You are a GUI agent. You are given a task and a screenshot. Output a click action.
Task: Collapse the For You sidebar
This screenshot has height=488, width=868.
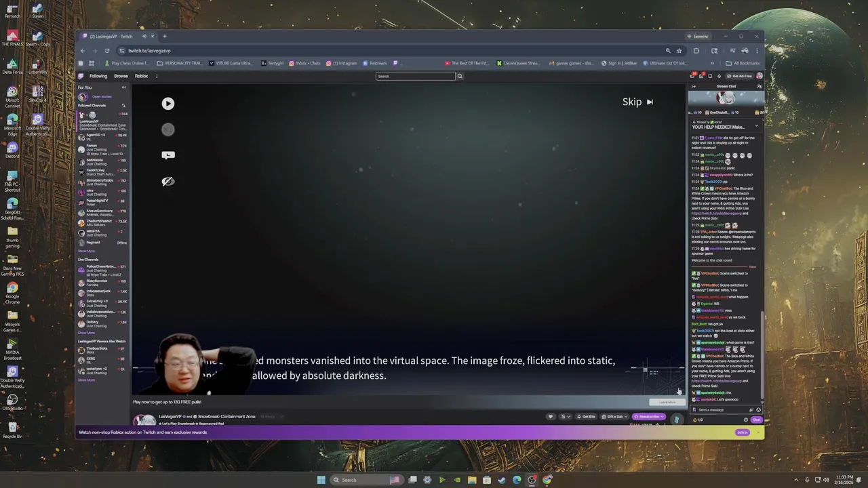[123, 87]
